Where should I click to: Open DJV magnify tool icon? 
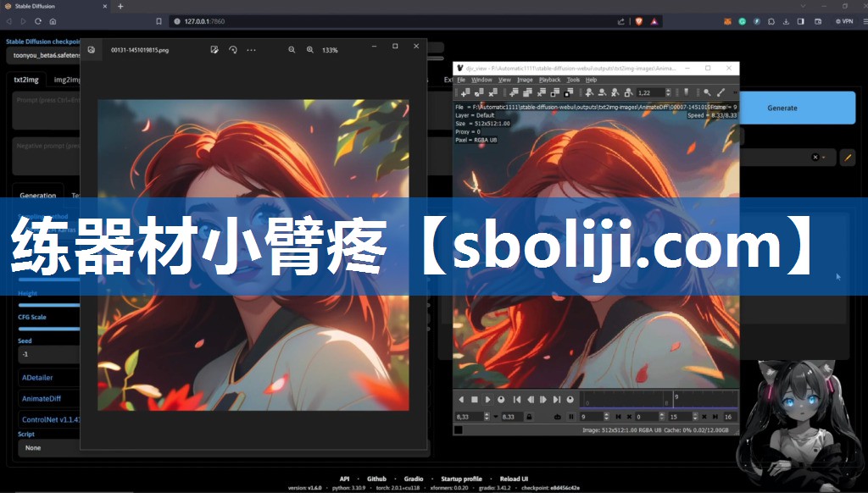point(707,92)
